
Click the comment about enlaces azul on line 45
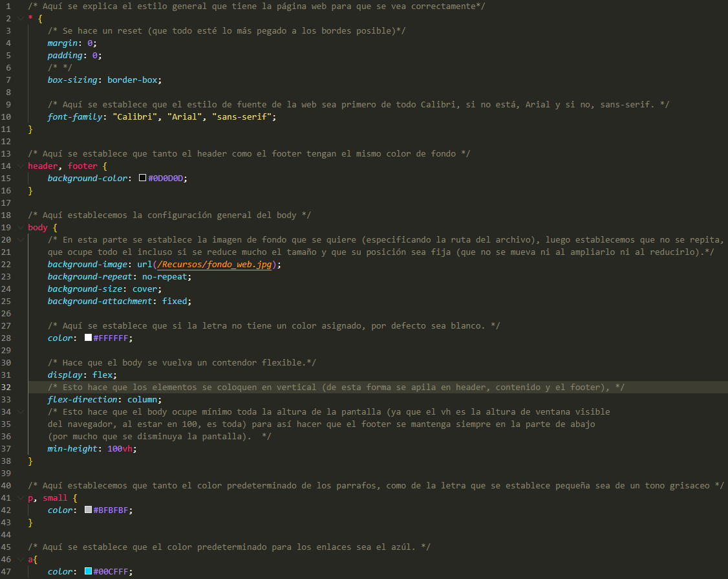tap(230, 547)
